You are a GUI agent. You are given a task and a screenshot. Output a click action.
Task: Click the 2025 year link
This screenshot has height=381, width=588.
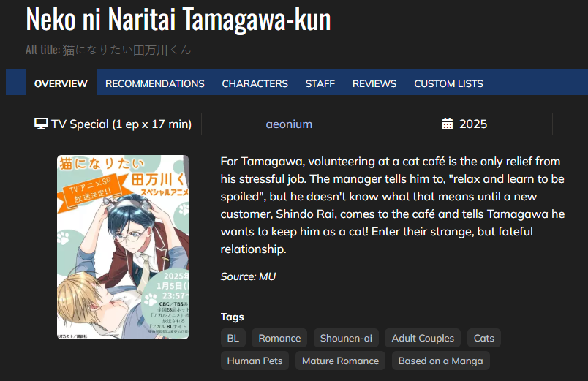[x=473, y=124]
